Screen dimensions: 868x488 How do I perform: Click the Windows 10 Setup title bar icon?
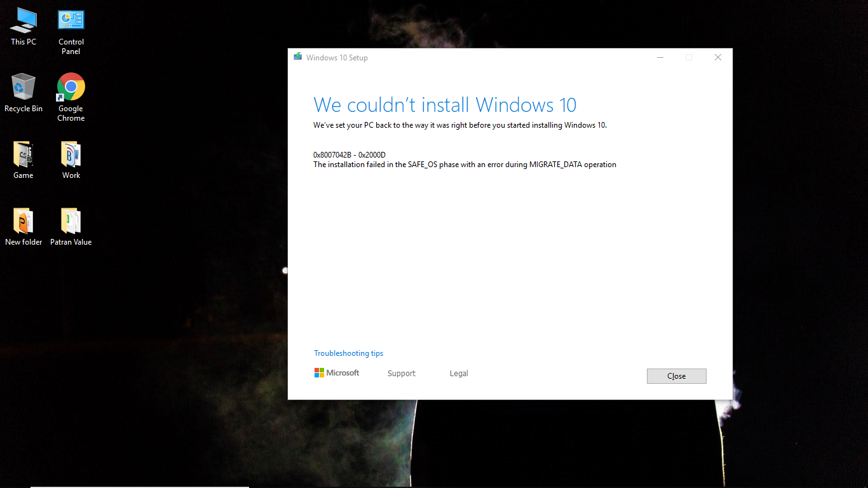click(x=297, y=57)
